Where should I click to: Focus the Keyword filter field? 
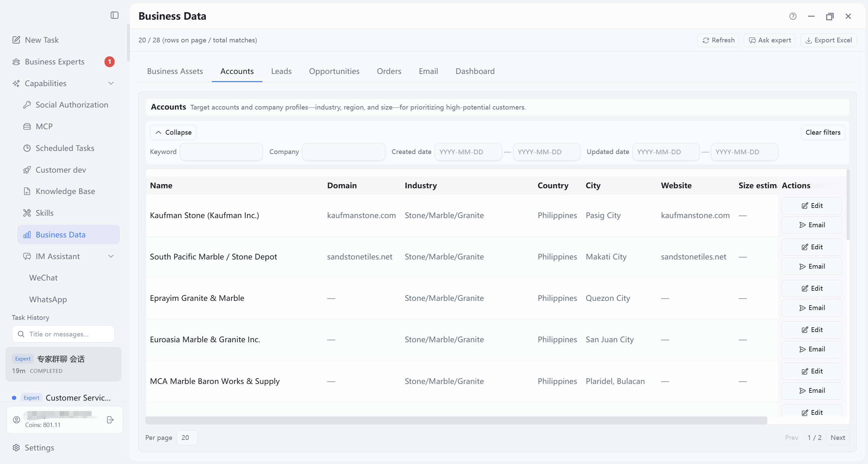pos(221,152)
